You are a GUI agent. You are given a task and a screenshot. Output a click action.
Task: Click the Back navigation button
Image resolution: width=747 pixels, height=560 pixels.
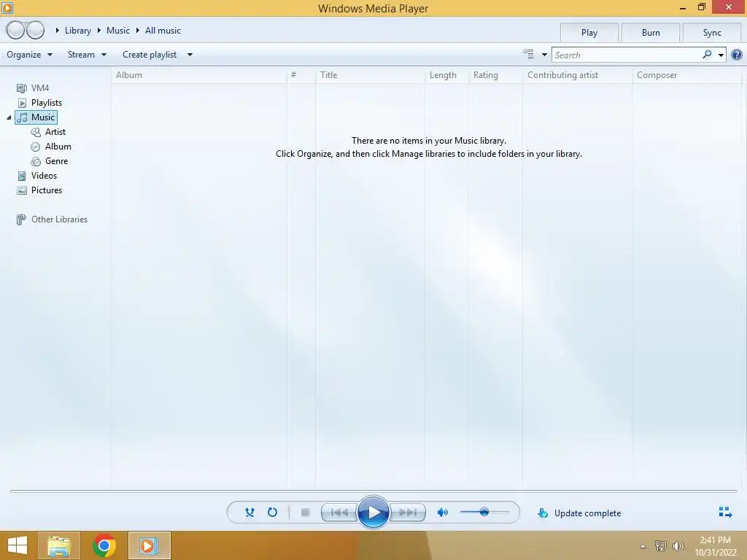click(15, 30)
